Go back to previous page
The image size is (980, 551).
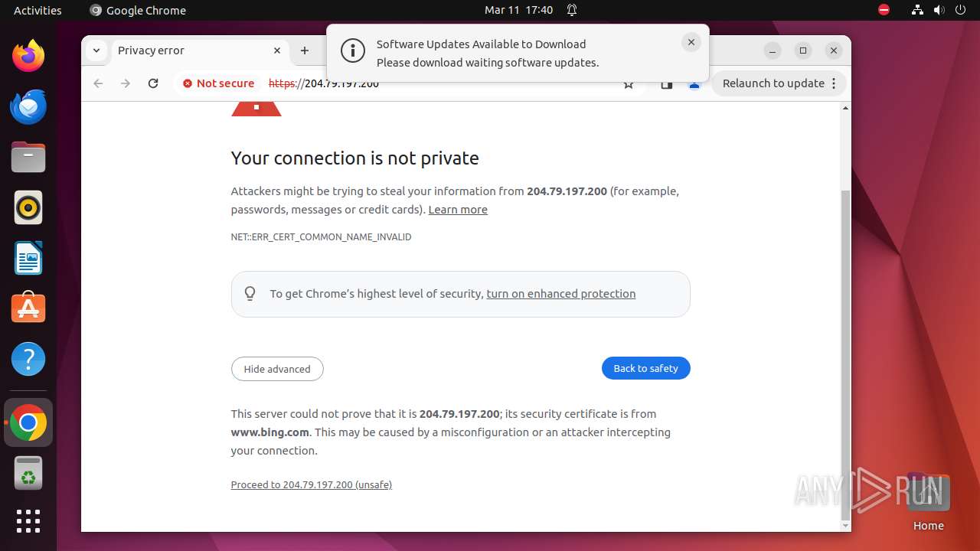pyautogui.click(x=98, y=83)
